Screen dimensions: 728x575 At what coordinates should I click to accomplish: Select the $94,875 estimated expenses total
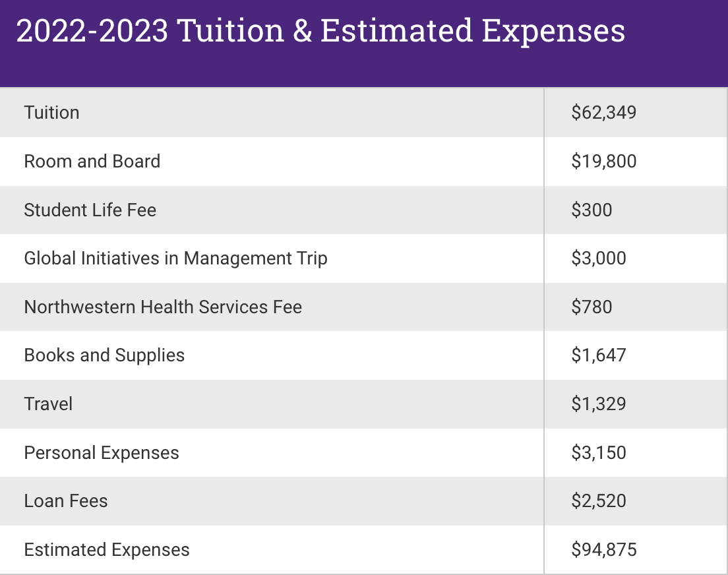point(603,550)
